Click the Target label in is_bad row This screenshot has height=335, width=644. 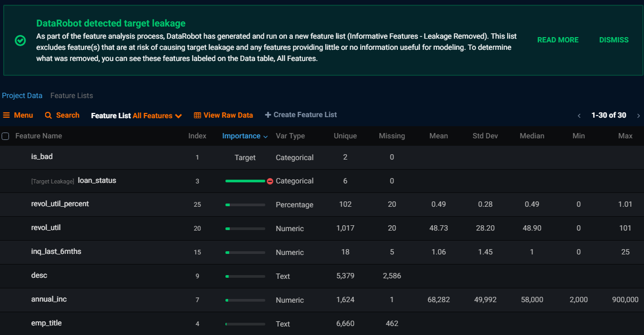pyautogui.click(x=245, y=157)
